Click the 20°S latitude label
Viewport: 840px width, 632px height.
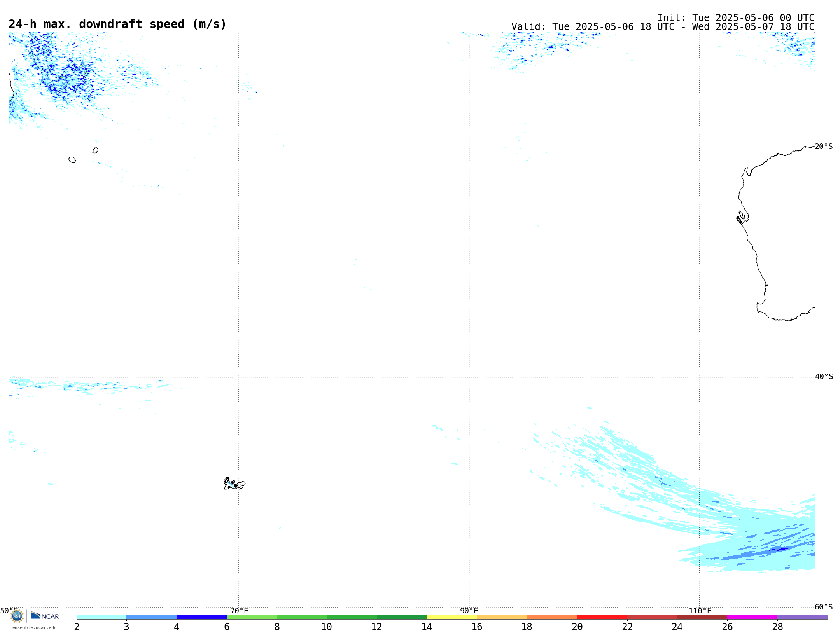click(x=824, y=147)
